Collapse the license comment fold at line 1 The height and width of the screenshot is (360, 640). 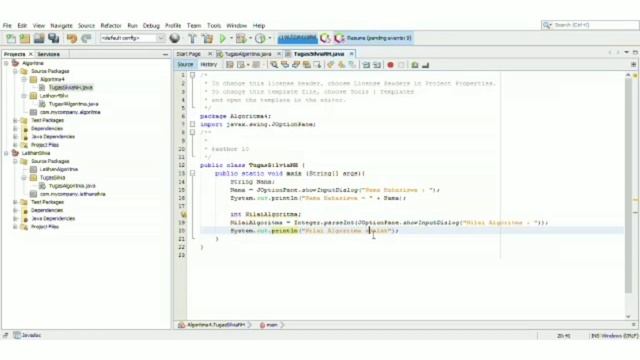tap(192, 75)
